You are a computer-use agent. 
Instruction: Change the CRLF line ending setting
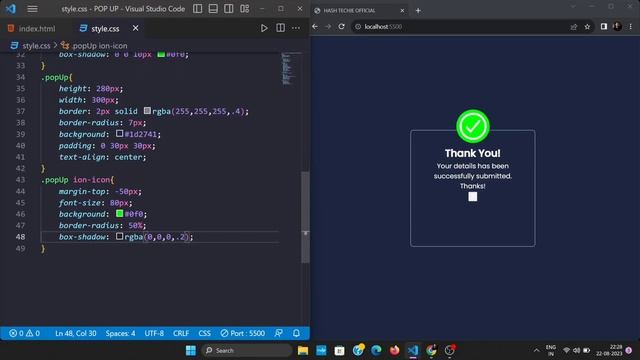coord(181,333)
